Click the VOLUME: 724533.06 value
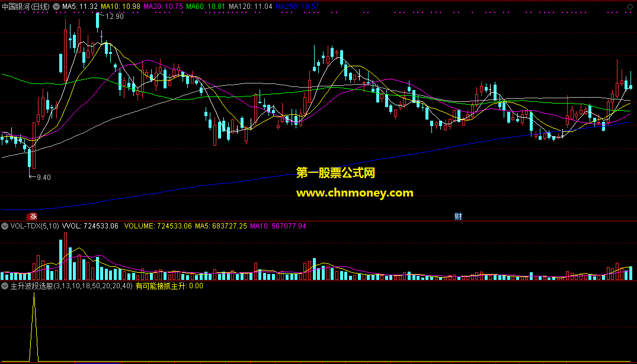The width and height of the screenshot is (637, 364). coord(158,226)
